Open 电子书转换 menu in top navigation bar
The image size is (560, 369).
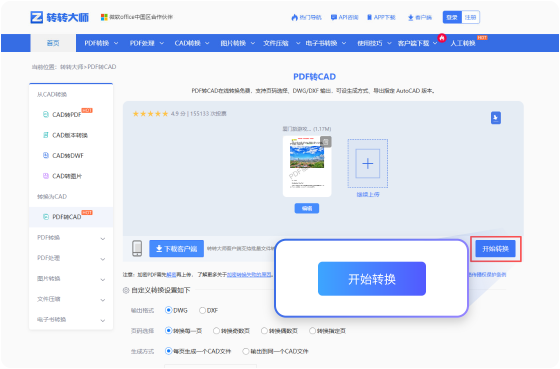[325, 43]
